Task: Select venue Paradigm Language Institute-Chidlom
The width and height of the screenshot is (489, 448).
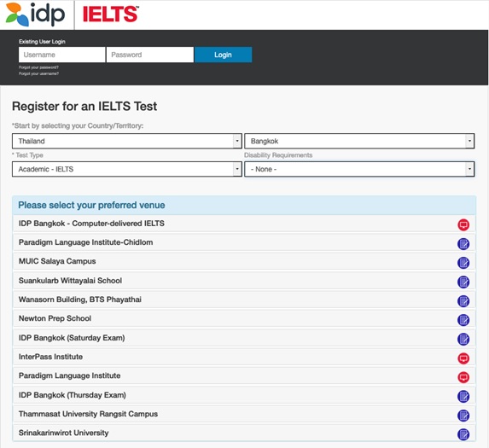Action: 244,242
